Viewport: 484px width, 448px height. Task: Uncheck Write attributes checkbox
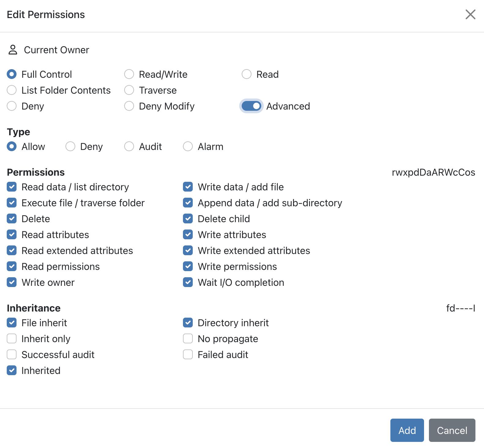click(188, 234)
